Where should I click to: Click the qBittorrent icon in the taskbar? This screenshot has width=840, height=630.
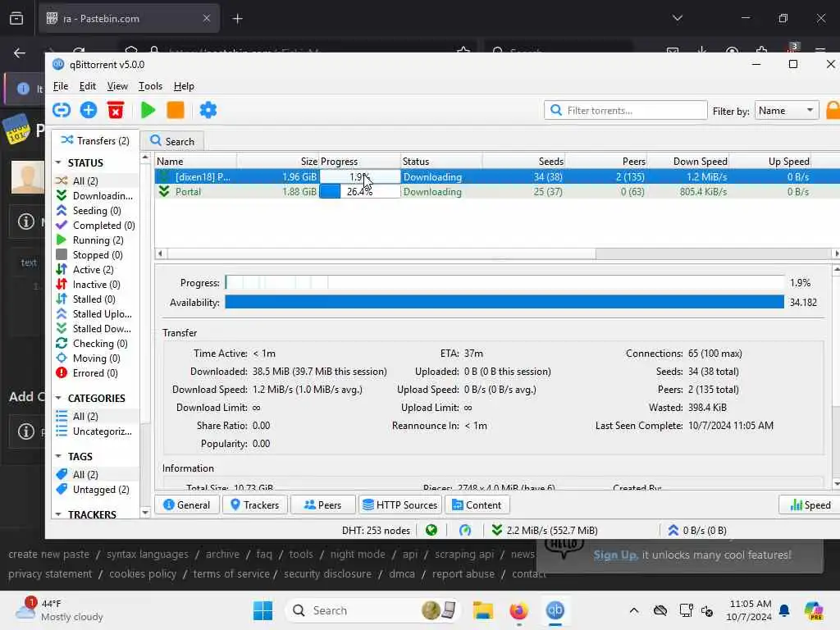(555, 610)
